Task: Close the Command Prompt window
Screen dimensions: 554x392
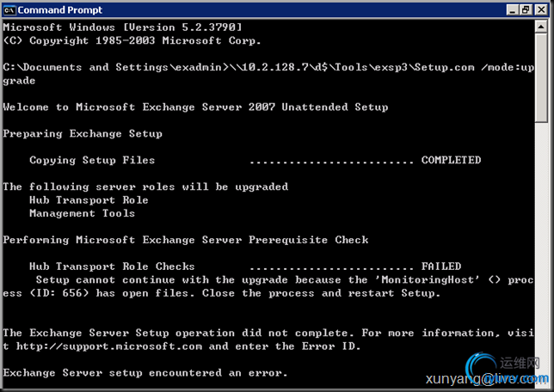Action: (541, 10)
